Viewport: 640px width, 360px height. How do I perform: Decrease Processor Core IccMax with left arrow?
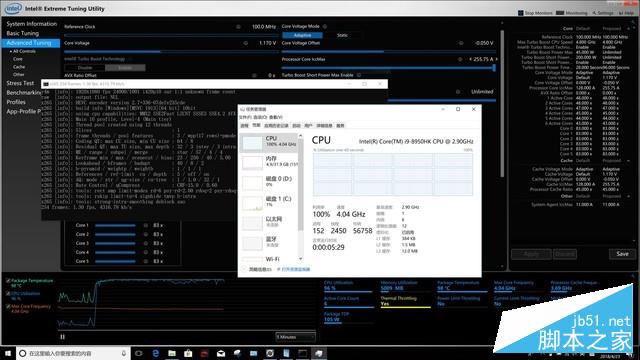(470, 59)
